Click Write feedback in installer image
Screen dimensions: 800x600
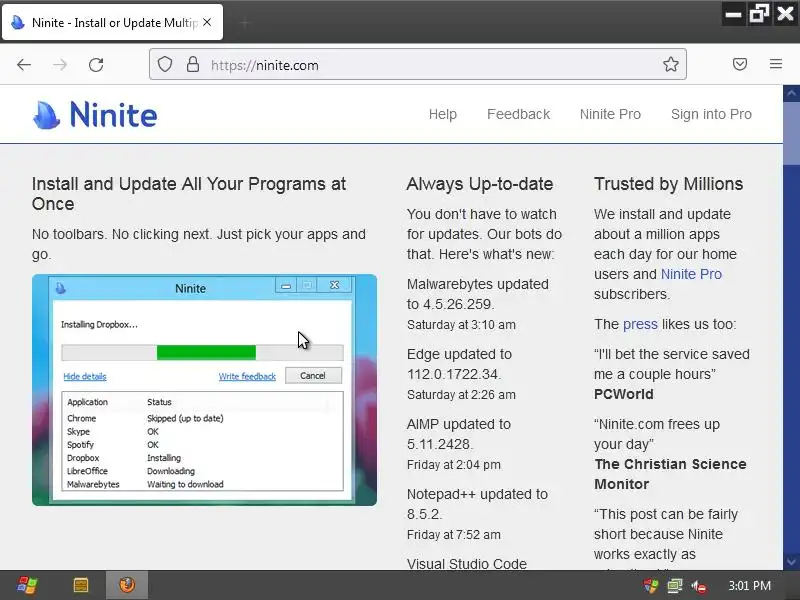pos(247,377)
